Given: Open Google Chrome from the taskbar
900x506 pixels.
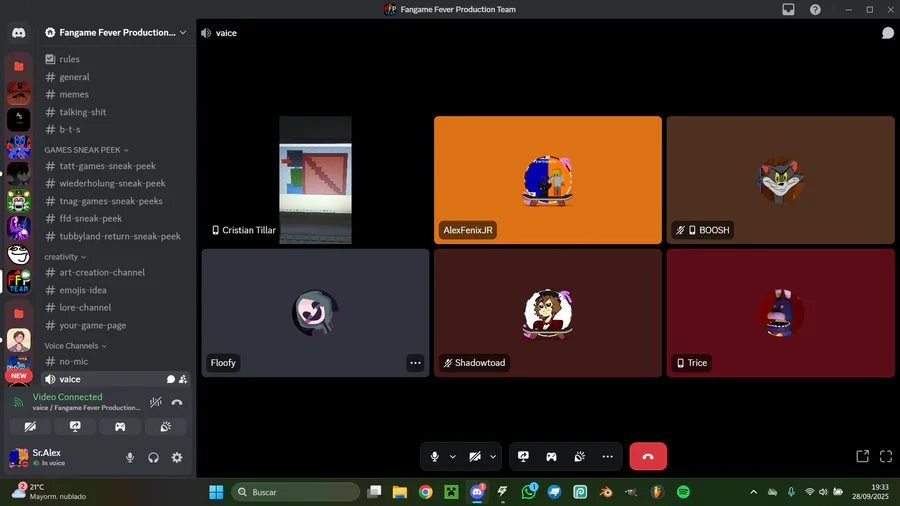Looking at the screenshot, I should [425, 492].
